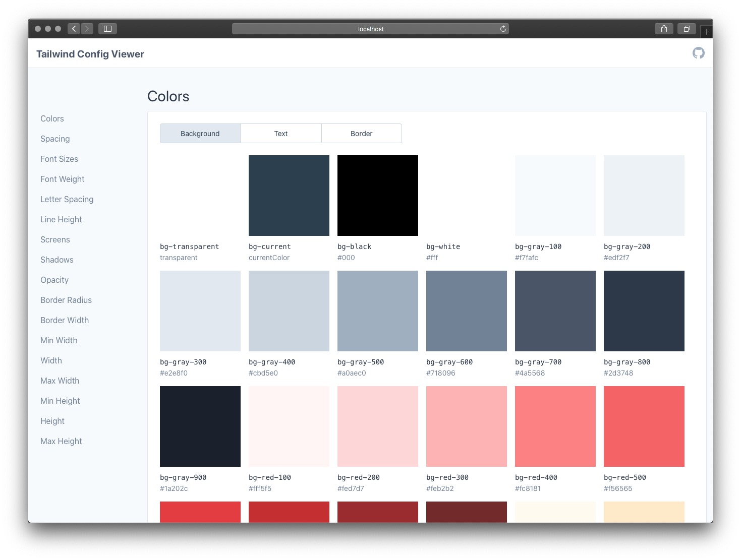Navigate to Font Weight settings
Image resolution: width=741 pixels, height=560 pixels.
click(62, 179)
